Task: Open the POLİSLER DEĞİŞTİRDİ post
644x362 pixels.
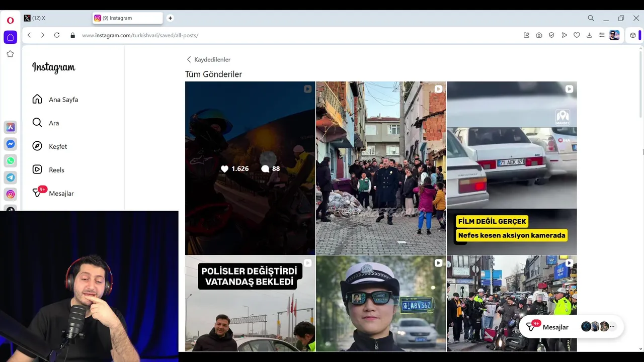Action: click(250, 303)
